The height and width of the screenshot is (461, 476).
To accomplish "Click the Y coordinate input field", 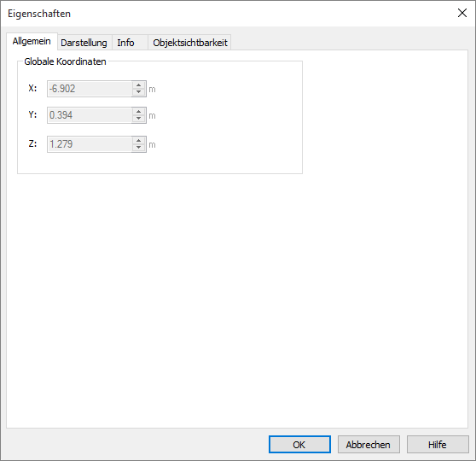I will point(90,115).
